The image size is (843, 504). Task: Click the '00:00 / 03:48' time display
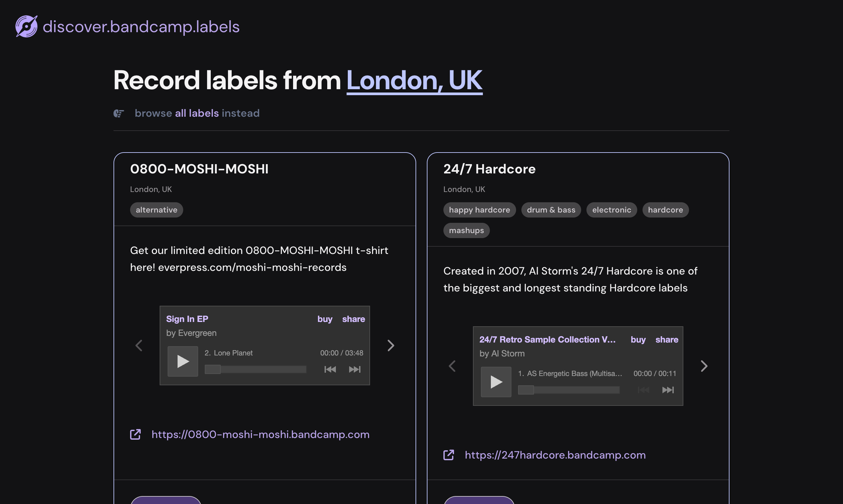tap(342, 353)
